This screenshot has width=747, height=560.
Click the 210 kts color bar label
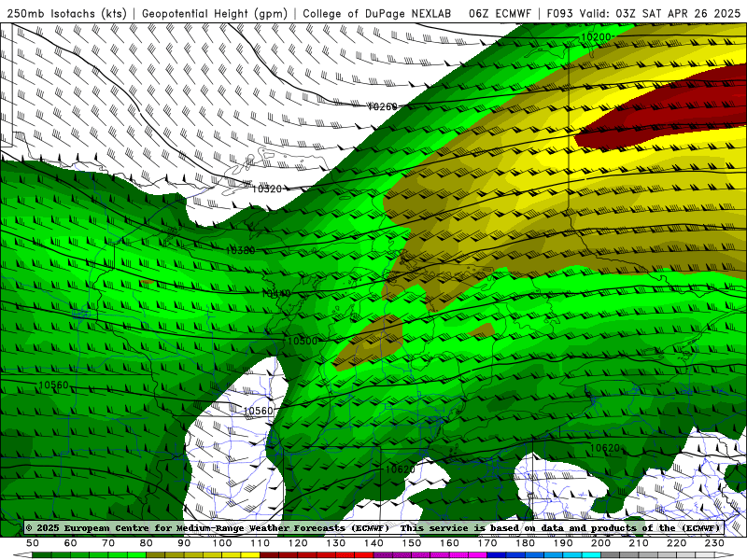(639, 543)
